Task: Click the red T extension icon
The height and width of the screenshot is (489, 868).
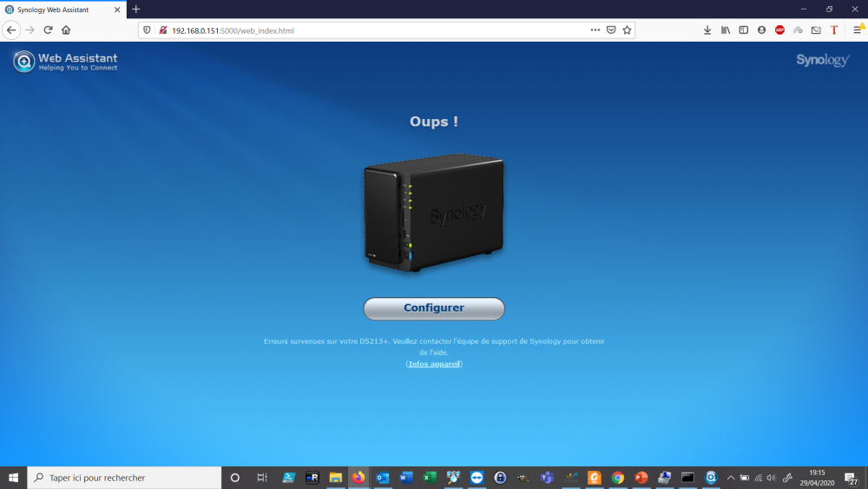Action: 834,30
